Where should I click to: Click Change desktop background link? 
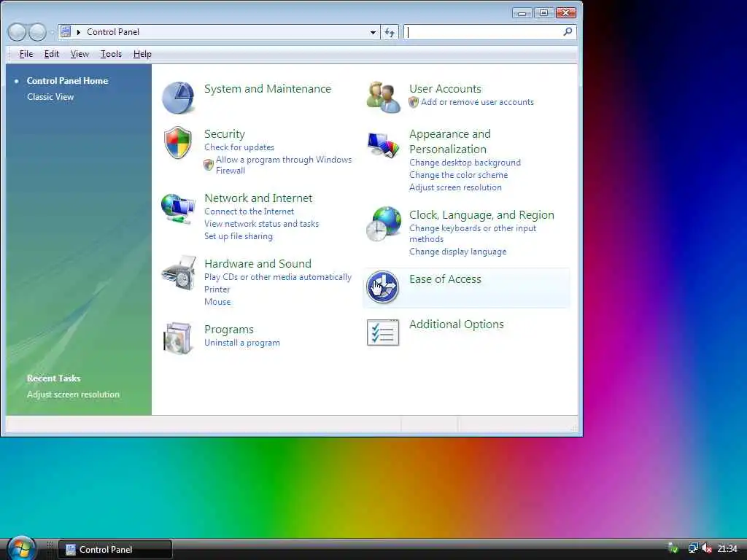tap(465, 163)
